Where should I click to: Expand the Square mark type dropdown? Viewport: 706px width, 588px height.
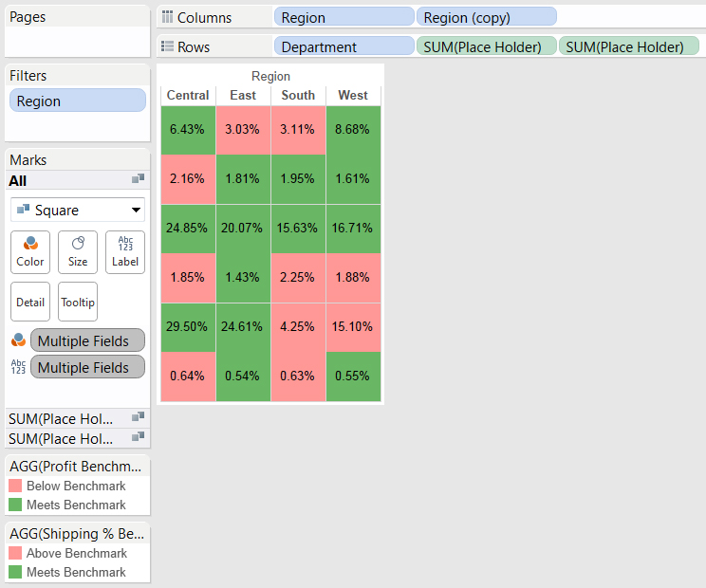[x=78, y=210]
